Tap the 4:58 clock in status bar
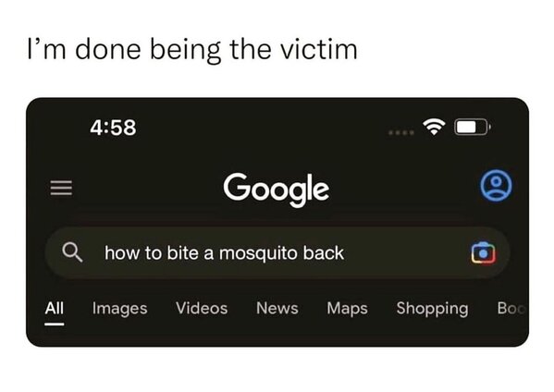 pyautogui.click(x=113, y=128)
